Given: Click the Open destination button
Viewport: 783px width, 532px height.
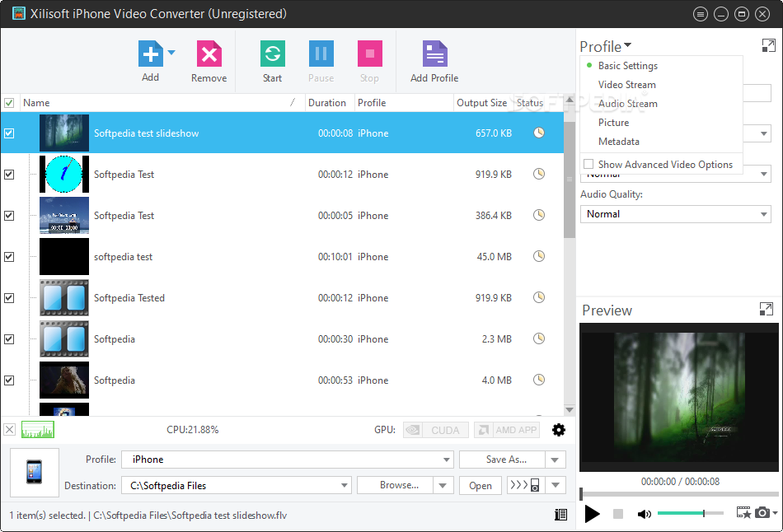Looking at the screenshot, I should point(480,485).
